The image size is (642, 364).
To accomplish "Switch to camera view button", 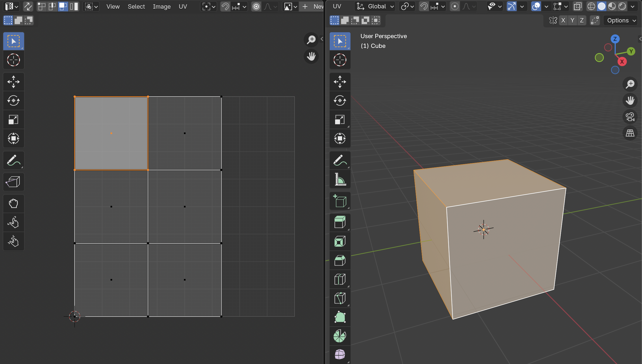I will (630, 117).
